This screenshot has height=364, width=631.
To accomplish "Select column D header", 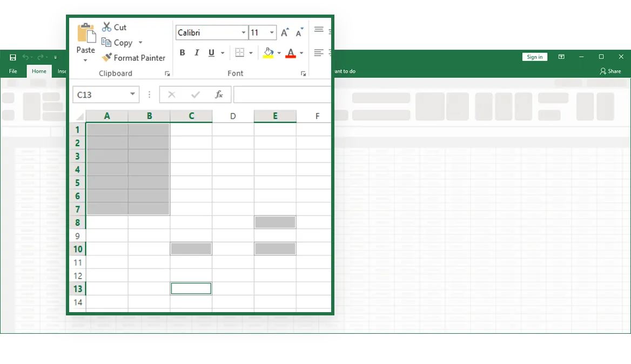I will pos(233,116).
